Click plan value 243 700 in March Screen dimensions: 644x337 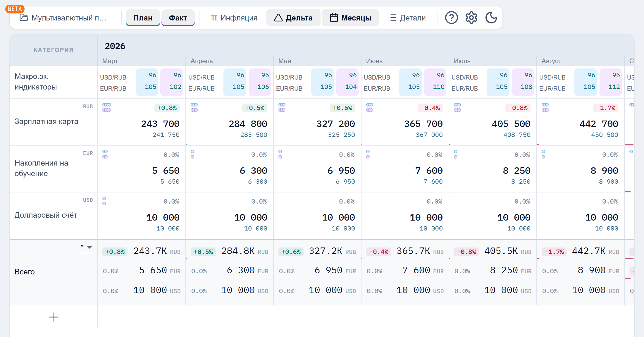tap(160, 124)
